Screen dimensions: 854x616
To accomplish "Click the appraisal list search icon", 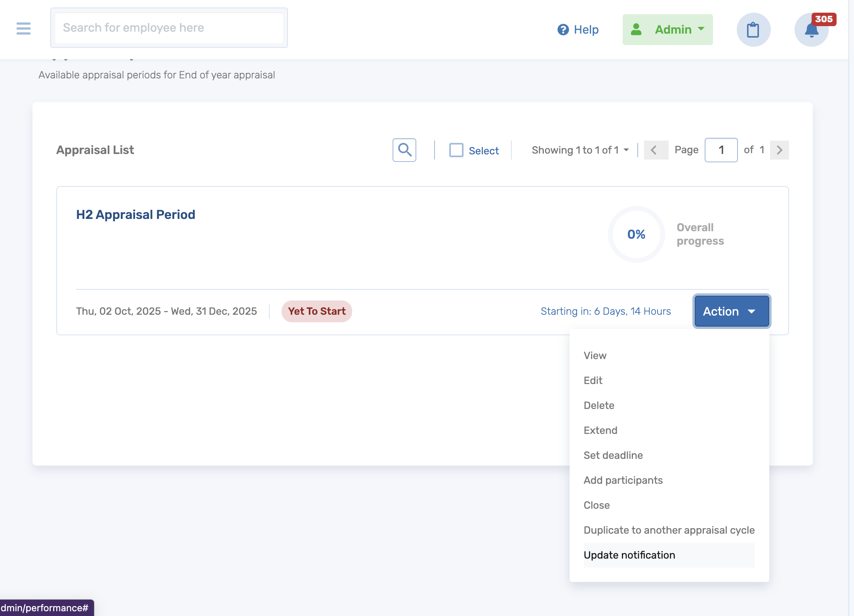I will tap(404, 150).
